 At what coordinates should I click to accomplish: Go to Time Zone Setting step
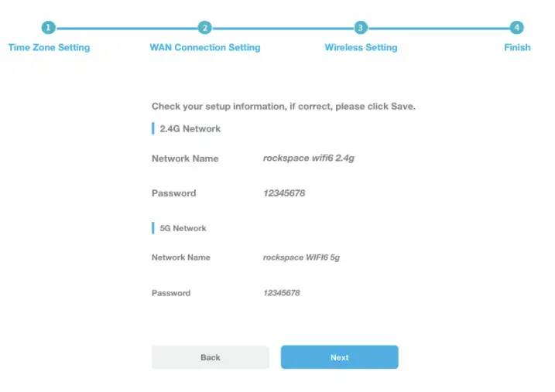tap(49, 47)
